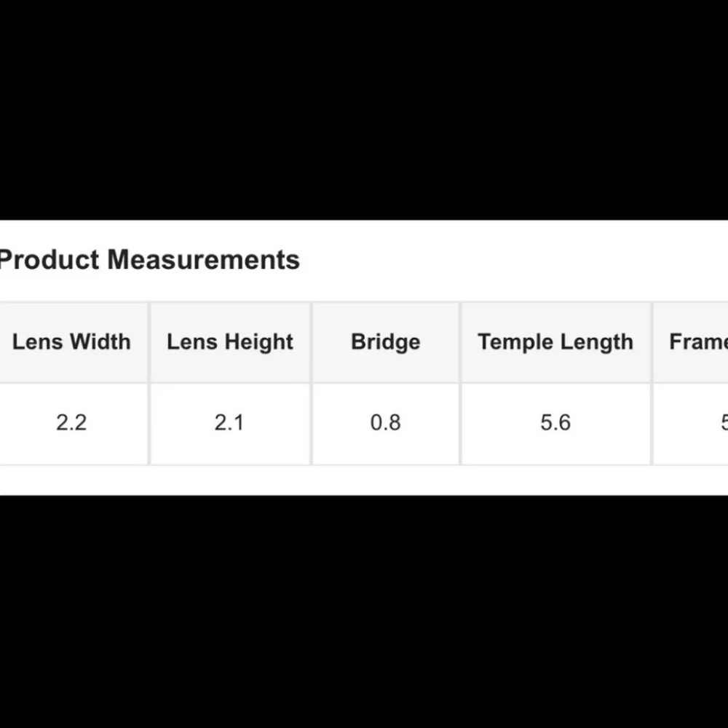Click the word Width in first header
Image resolution: width=728 pixels, height=728 pixels.
coord(100,341)
